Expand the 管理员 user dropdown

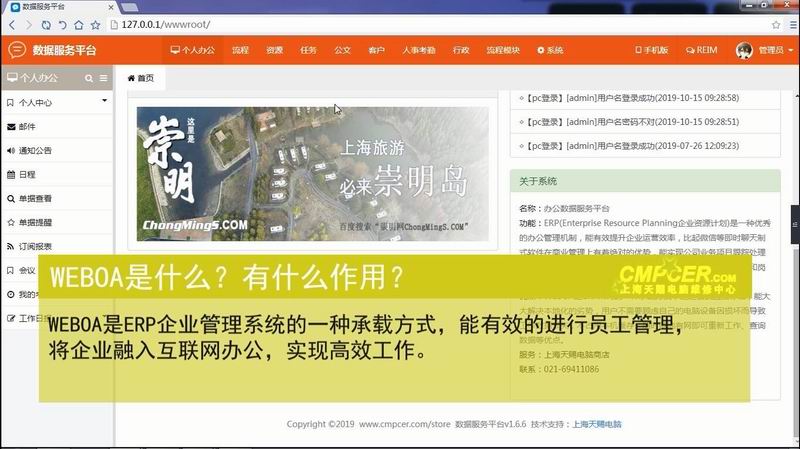coord(791,50)
